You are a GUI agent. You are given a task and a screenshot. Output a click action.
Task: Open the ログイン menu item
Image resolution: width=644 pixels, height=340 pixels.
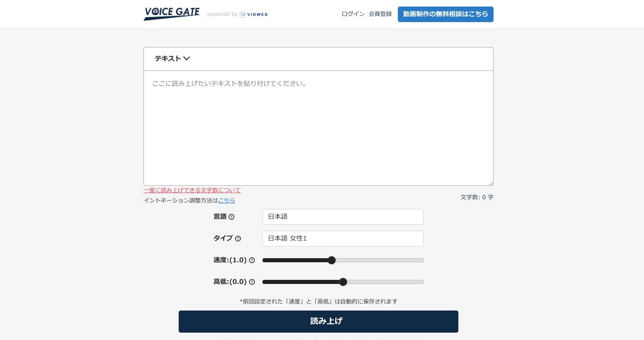(353, 14)
